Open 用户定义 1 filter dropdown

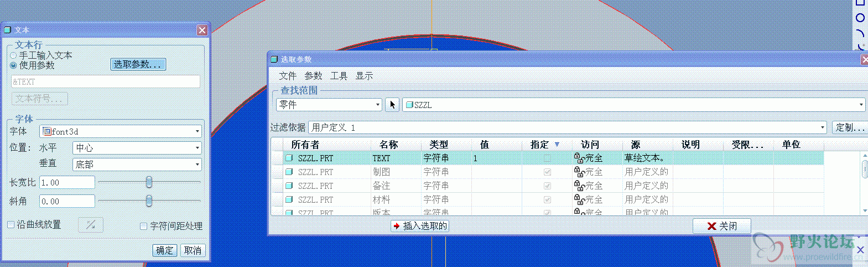click(x=823, y=128)
